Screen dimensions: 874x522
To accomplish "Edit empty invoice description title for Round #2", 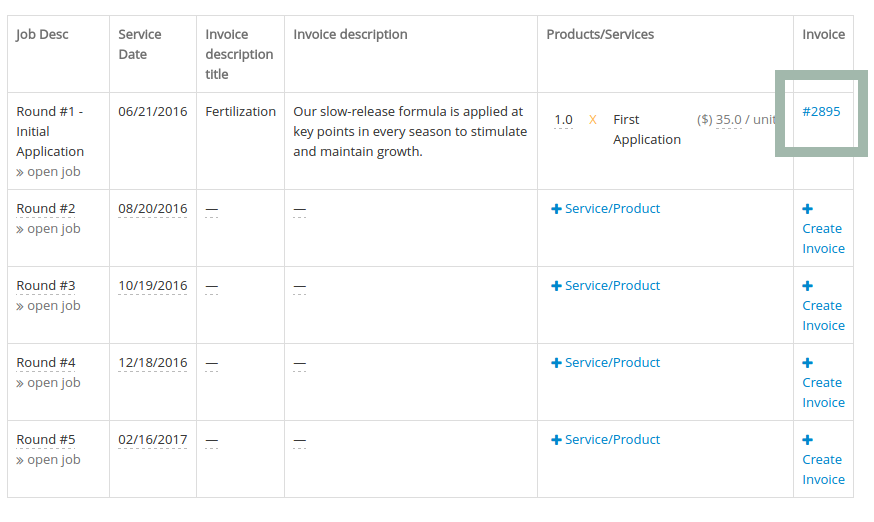I will (212, 210).
